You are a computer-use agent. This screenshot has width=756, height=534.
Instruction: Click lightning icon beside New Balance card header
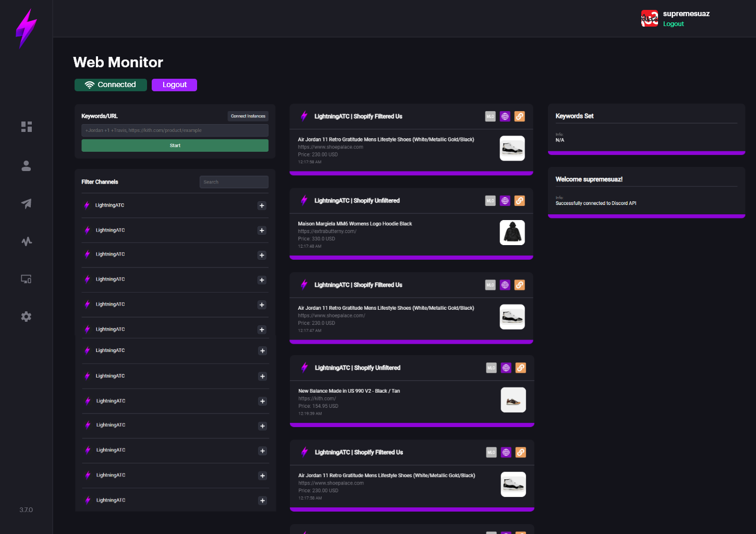pyautogui.click(x=304, y=368)
